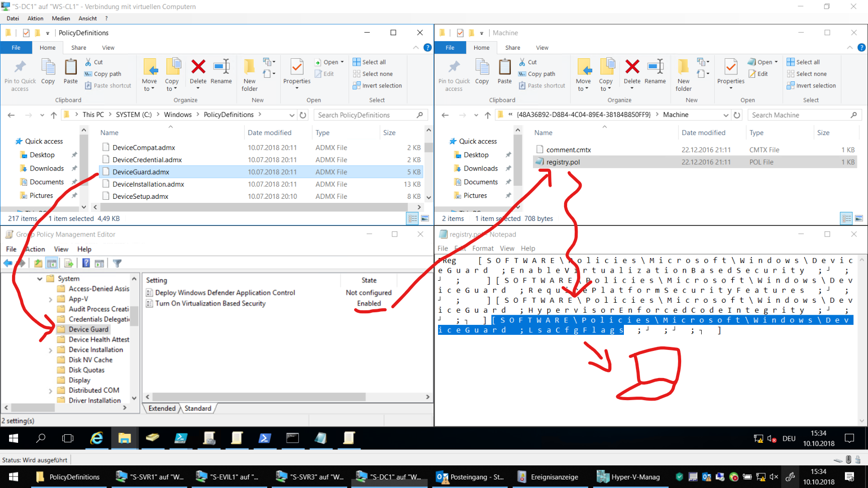868x488 pixels.
Task: Switch to Extended tab in Group Policy Editor
Action: 162,408
